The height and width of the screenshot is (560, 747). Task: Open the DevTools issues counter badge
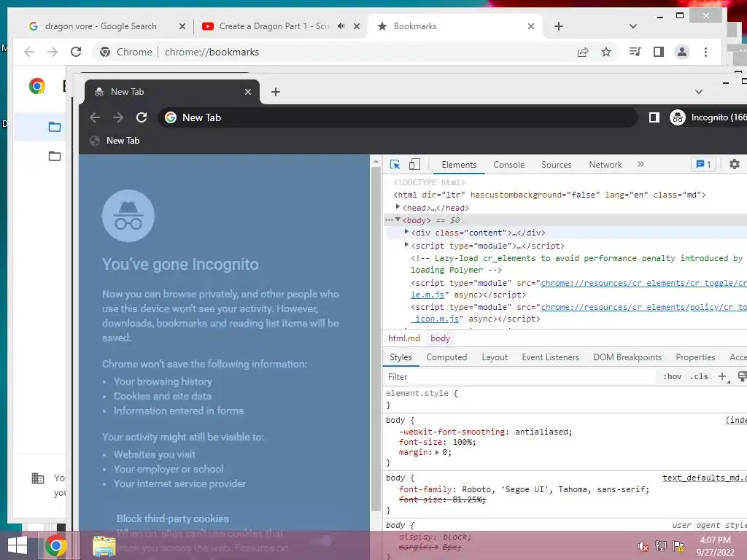click(x=704, y=164)
